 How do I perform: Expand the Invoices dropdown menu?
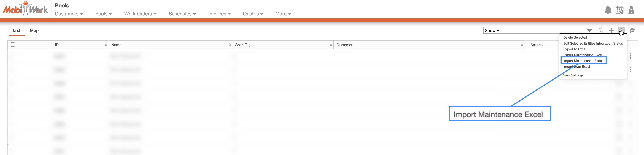click(x=219, y=14)
